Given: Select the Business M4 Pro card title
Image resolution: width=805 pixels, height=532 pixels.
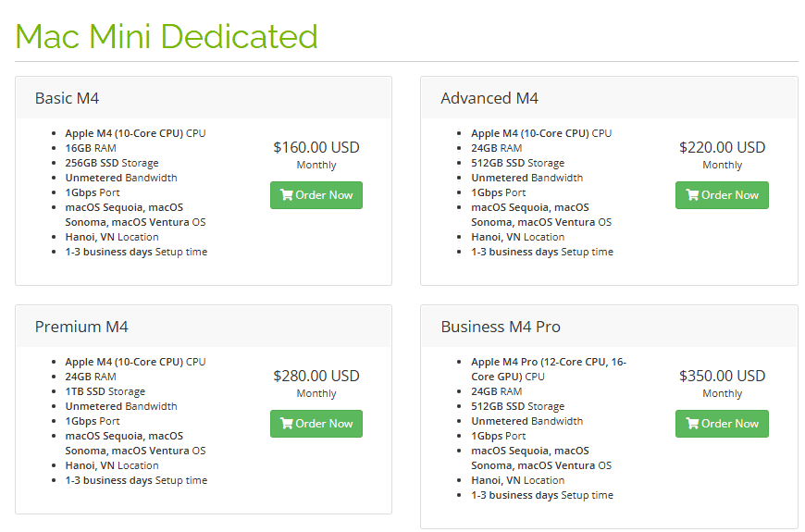Looking at the screenshot, I should tap(501, 327).
